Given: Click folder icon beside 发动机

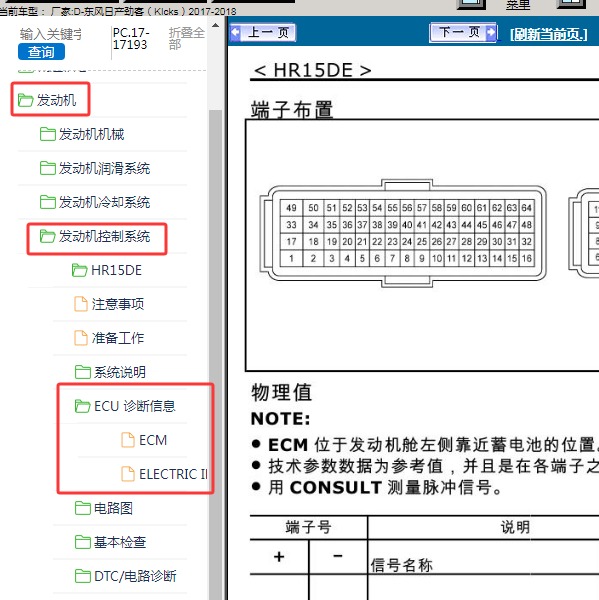Looking at the screenshot, I should (x=26, y=100).
